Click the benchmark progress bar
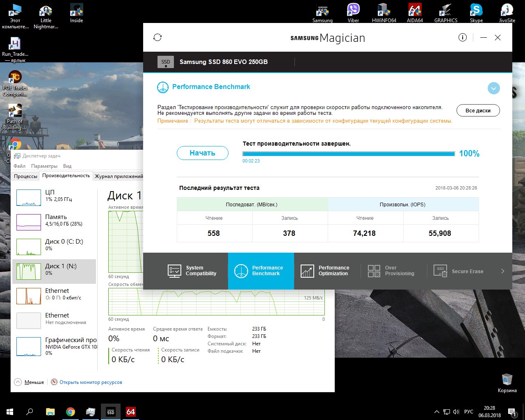The height and width of the screenshot is (420, 525). tap(348, 154)
